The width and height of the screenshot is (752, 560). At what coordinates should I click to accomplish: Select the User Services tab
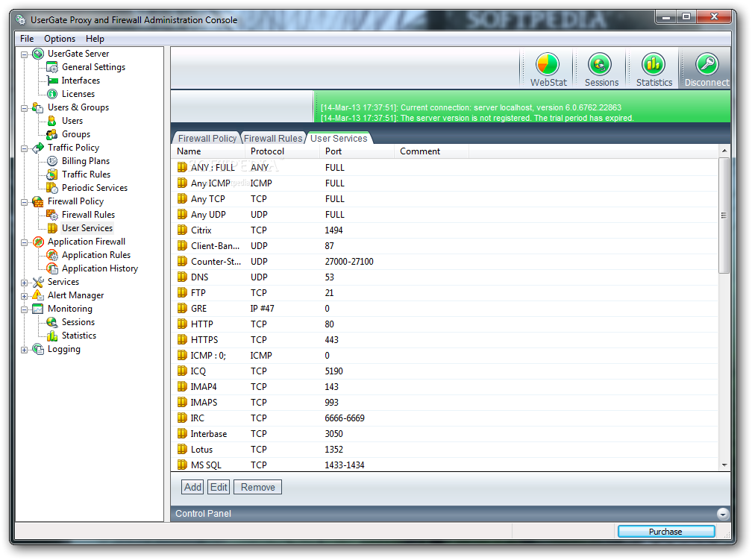[x=339, y=138]
